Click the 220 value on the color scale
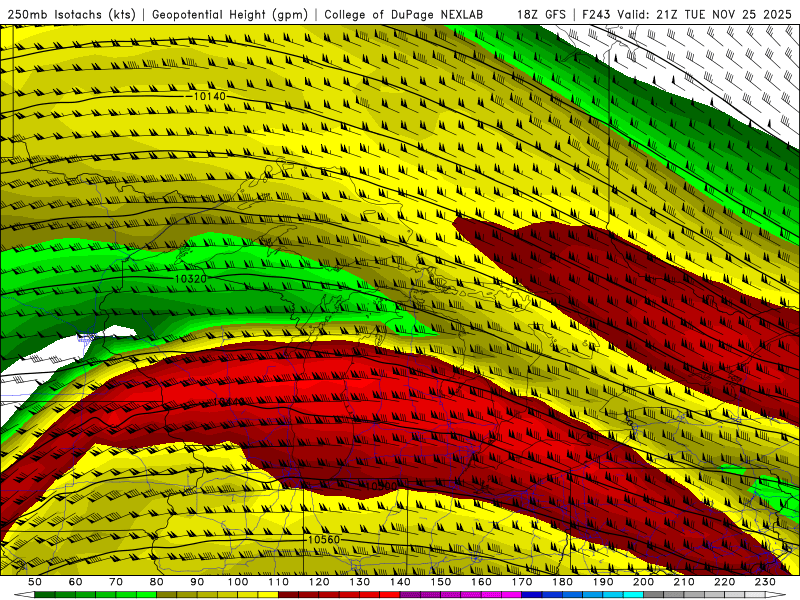This screenshot has height=600, width=800. point(725,582)
